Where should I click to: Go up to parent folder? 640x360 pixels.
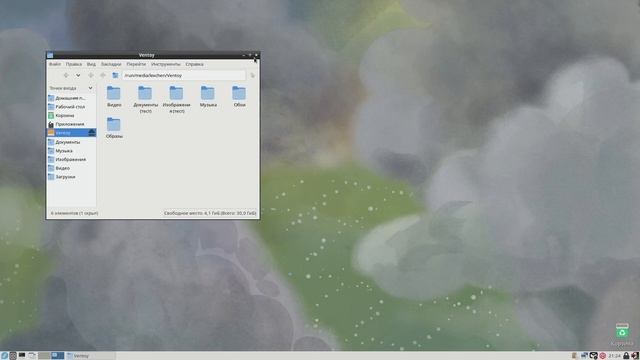click(103, 76)
